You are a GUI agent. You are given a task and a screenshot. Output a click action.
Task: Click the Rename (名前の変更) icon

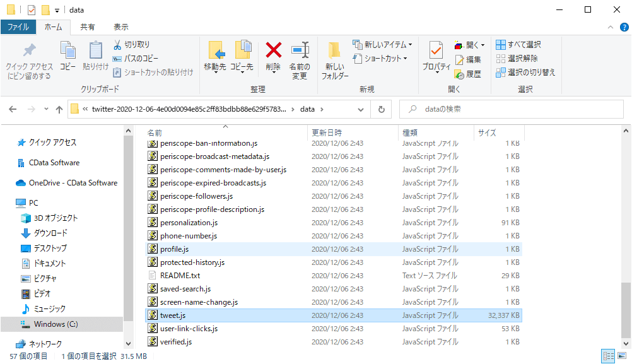(300, 50)
